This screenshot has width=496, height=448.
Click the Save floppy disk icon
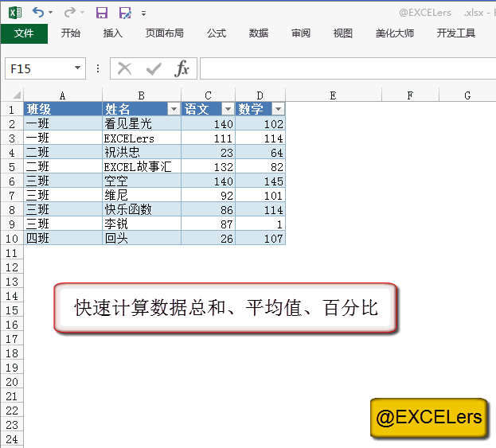tap(101, 13)
